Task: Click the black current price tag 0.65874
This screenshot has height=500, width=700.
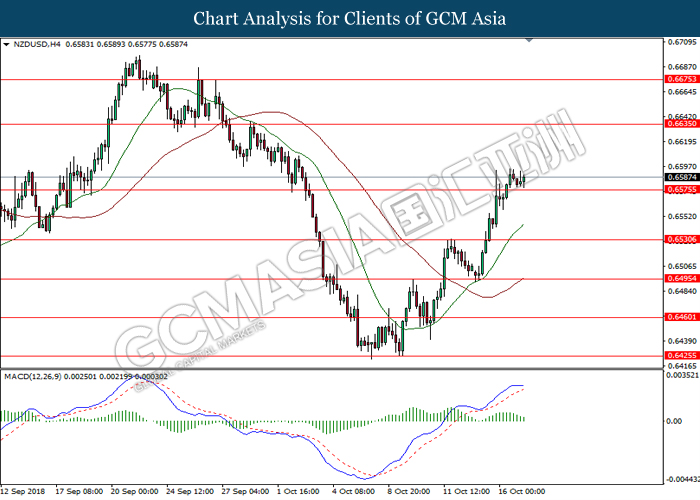Action: click(x=681, y=177)
